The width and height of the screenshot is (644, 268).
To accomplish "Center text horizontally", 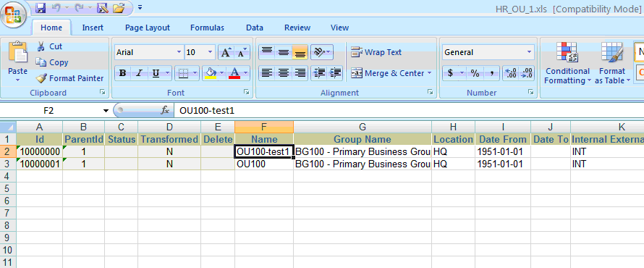I will 284,74.
